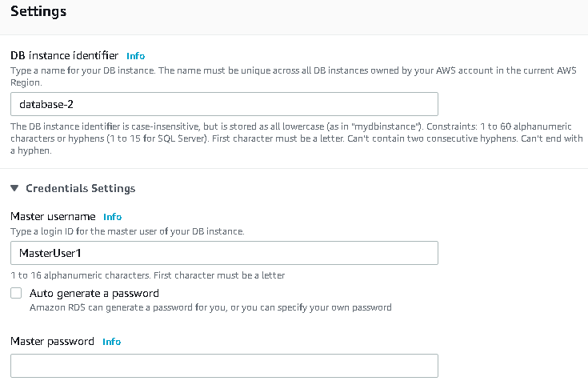This screenshot has width=588, height=381.
Task: Focus the DB instance identifier field with database-2
Action: 224,104
